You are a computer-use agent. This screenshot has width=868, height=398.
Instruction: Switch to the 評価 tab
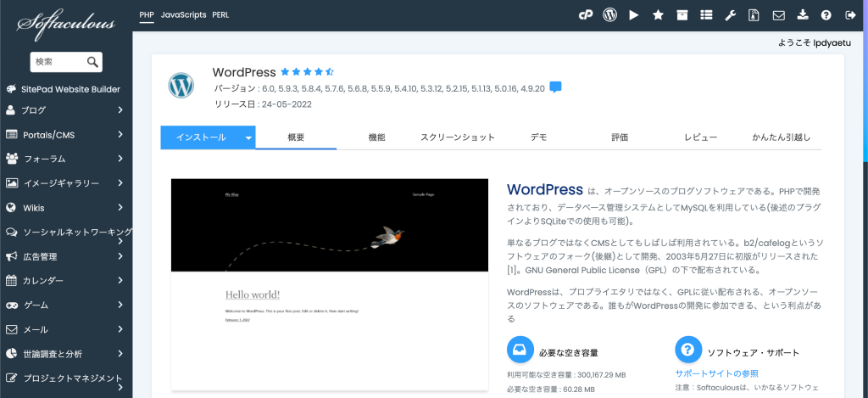pos(620,137)
